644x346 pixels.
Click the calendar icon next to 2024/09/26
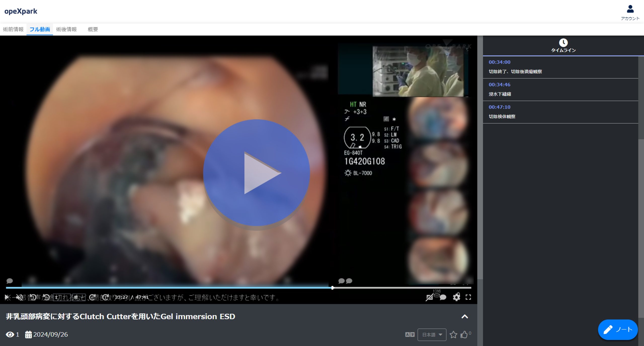[28, 334]
